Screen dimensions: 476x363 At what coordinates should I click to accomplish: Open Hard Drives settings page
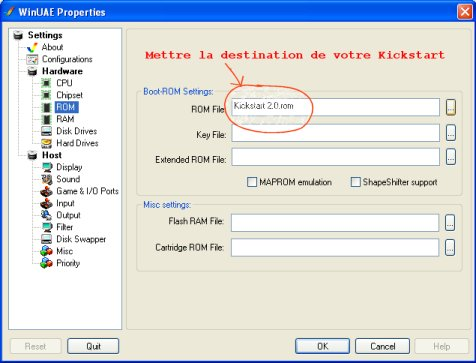point(77,143)
